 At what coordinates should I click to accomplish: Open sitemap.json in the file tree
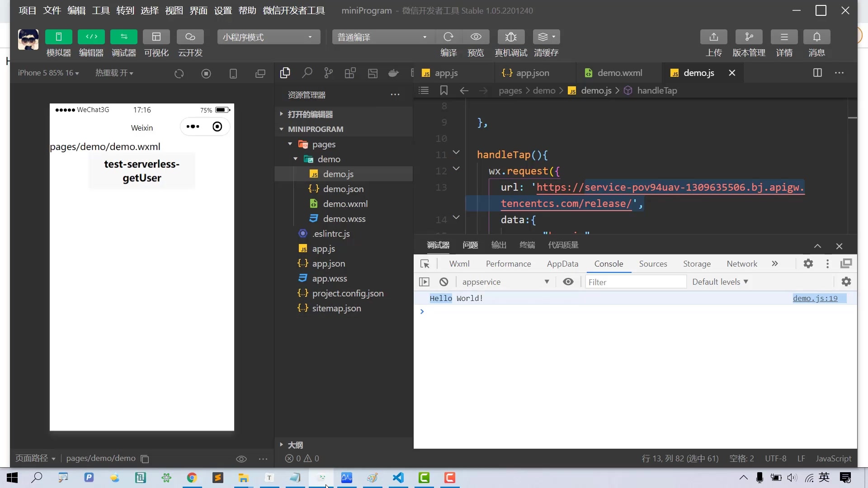coord(344,308)
